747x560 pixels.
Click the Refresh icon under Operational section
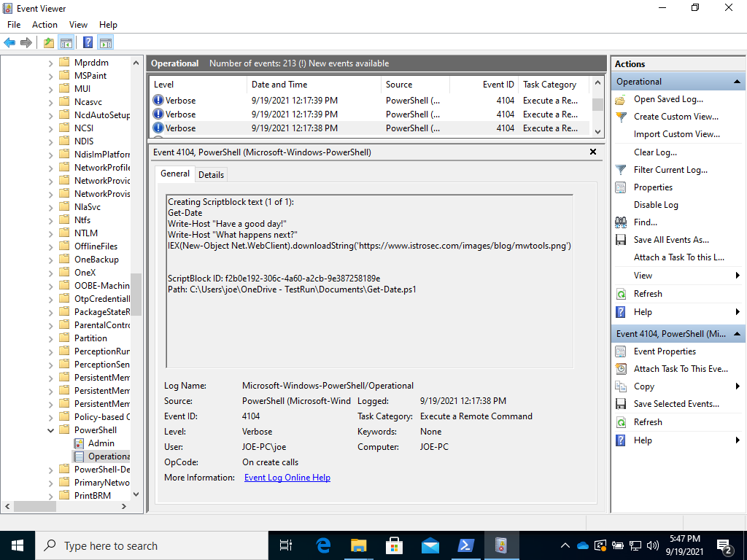(620, 294)
